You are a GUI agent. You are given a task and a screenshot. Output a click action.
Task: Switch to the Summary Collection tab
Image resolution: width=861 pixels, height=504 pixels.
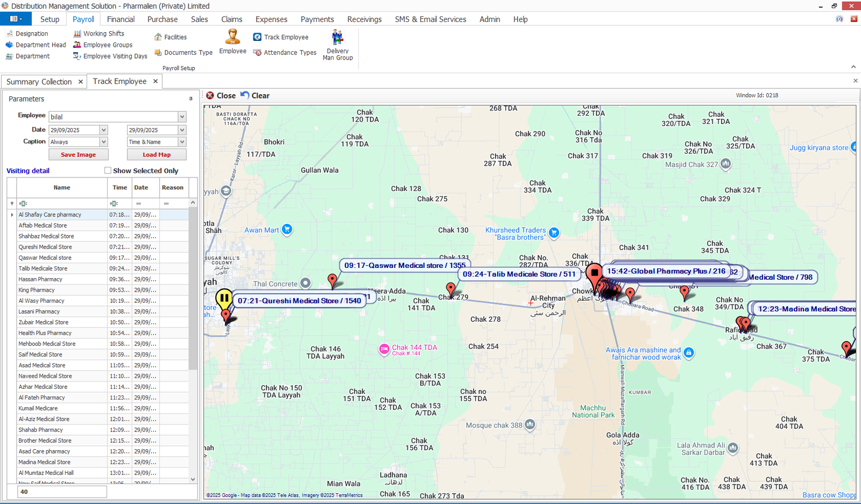coord(39,82)
